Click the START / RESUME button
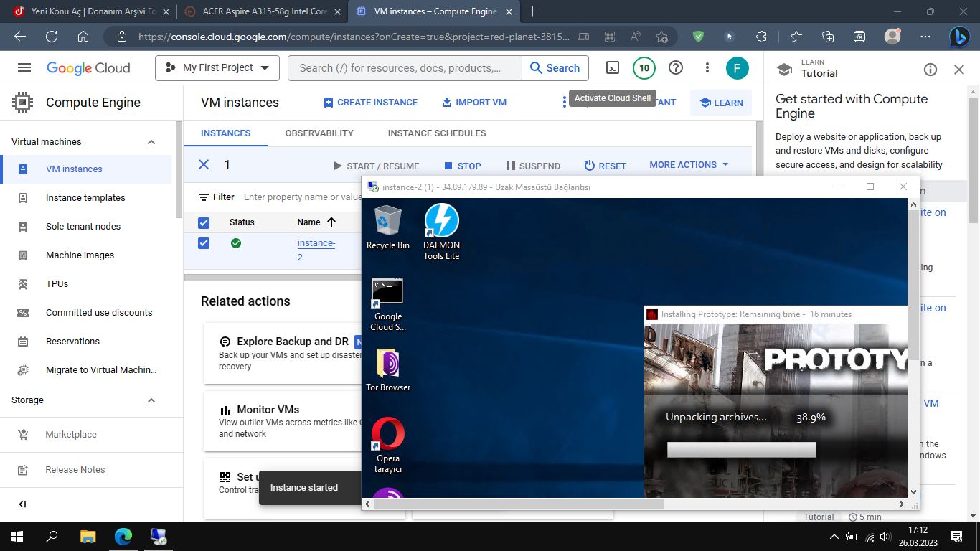The image size is (980, 551). coord(377,166)
